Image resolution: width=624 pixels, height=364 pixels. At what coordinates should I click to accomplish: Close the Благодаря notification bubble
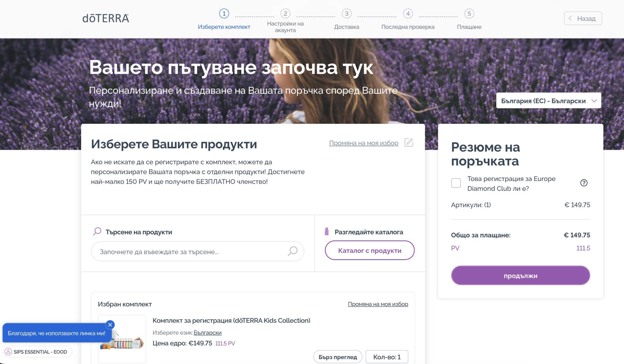tap(110, 325)
